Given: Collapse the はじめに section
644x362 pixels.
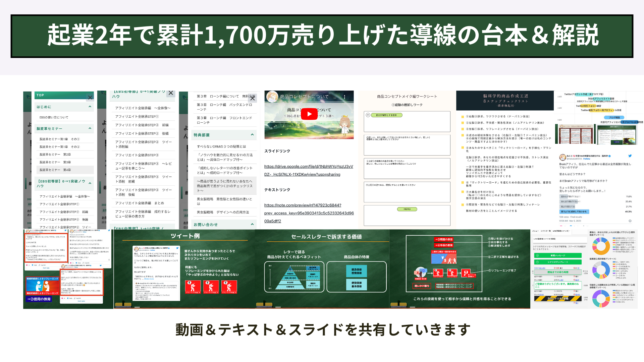Looking at the screenshot, I should click(90, 107).
